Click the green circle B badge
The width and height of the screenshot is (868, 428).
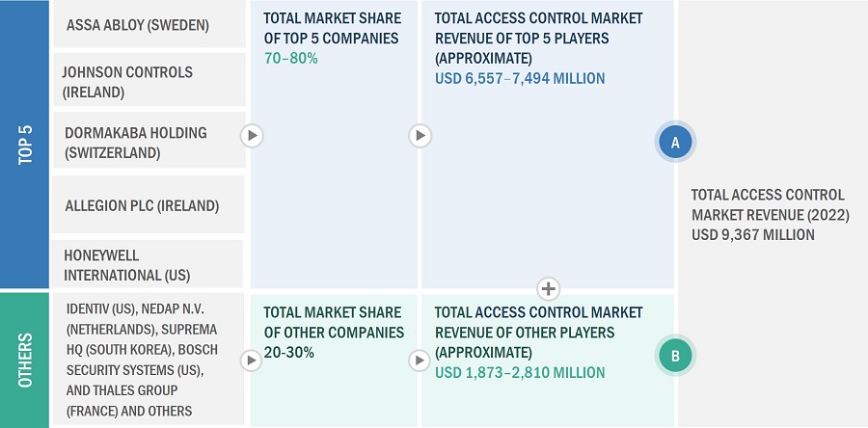click(x=675, y=356)
